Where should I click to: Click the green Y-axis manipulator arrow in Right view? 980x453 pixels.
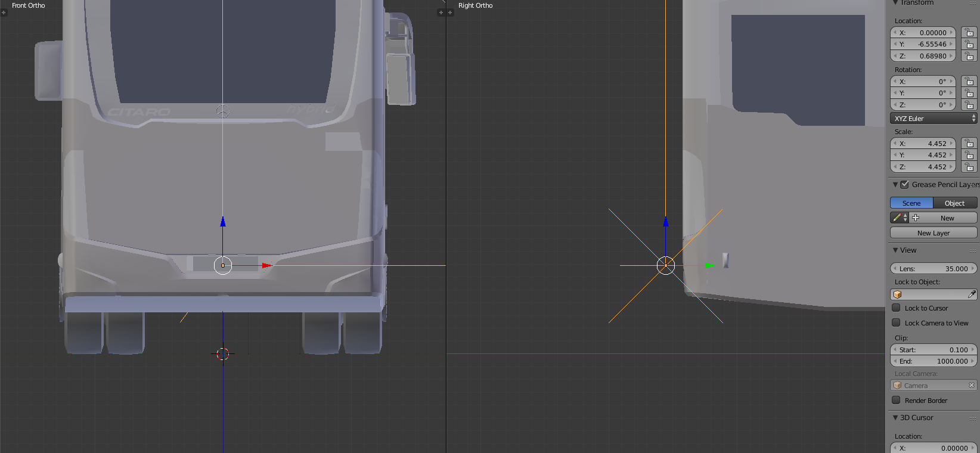tap(709, 265)
